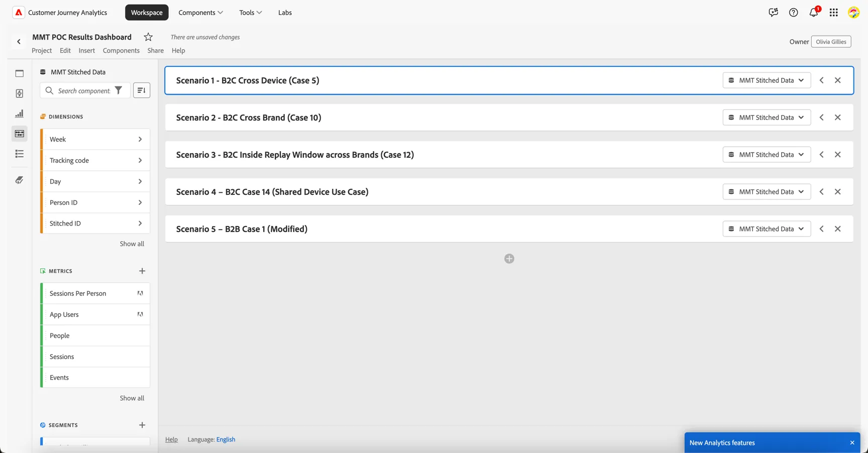
Task: Select the Sessions Per Person metric
Action: (95, 293)
